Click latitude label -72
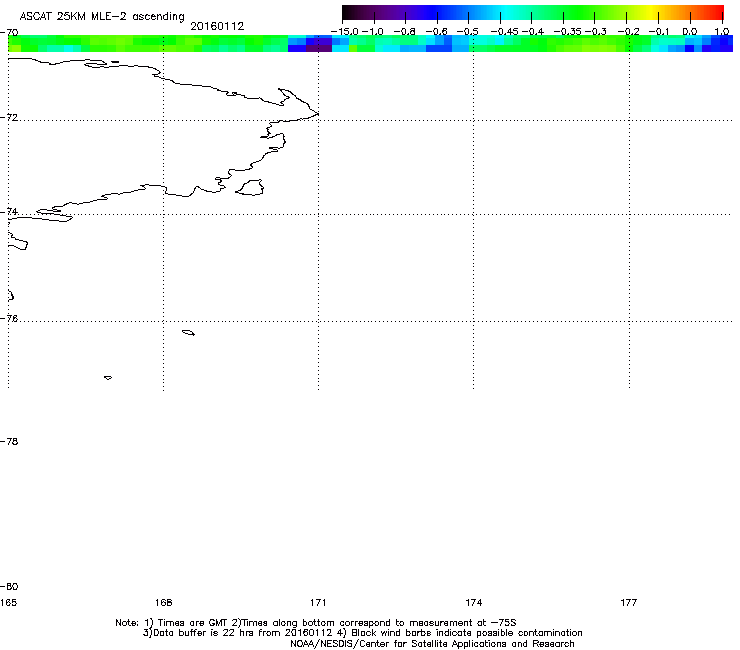The height and width of the screenshot is (650, 740). (9, 117)
